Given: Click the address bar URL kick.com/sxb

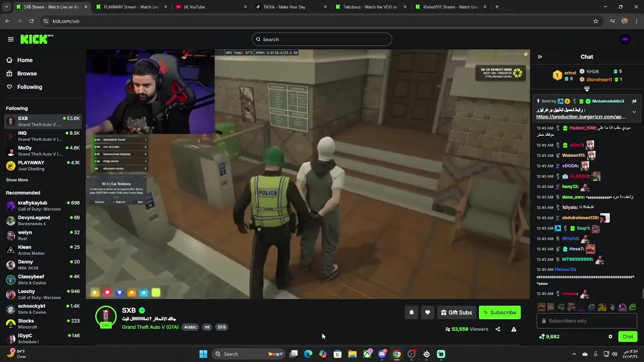Looking at the screenshot, I should [x=66, y=21].
